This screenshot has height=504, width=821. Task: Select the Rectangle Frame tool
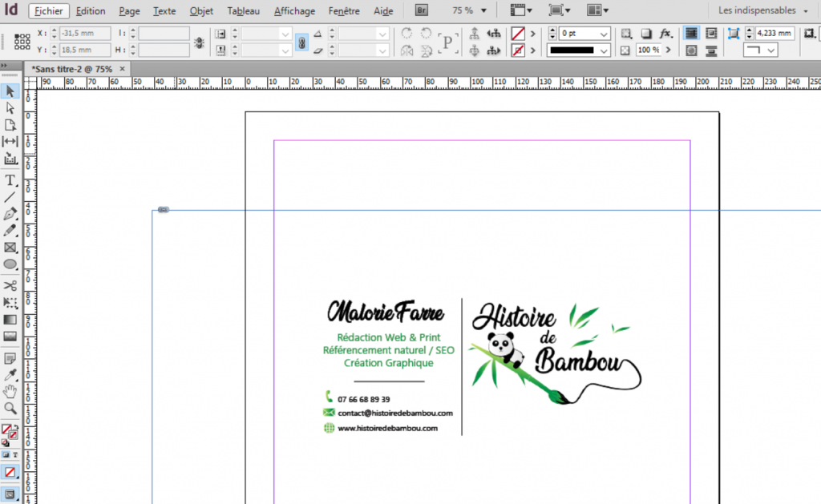[x=10, y=248]
